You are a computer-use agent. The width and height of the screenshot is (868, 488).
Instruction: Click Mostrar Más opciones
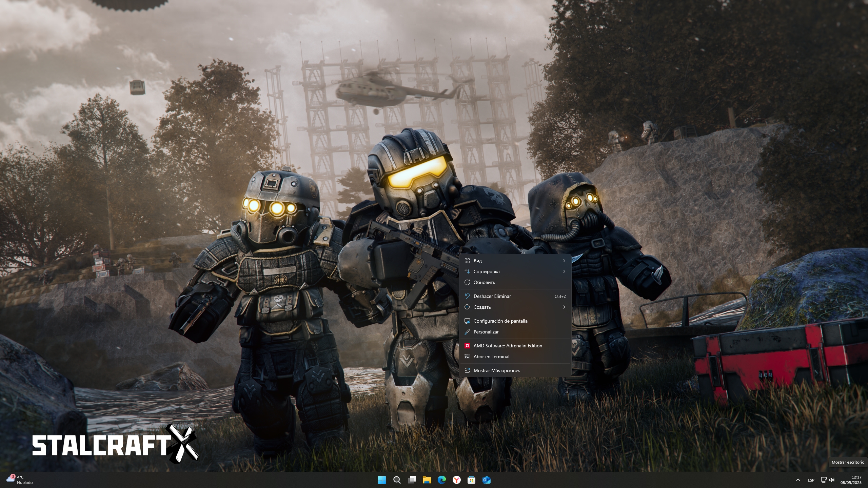[x=515, y=370]
